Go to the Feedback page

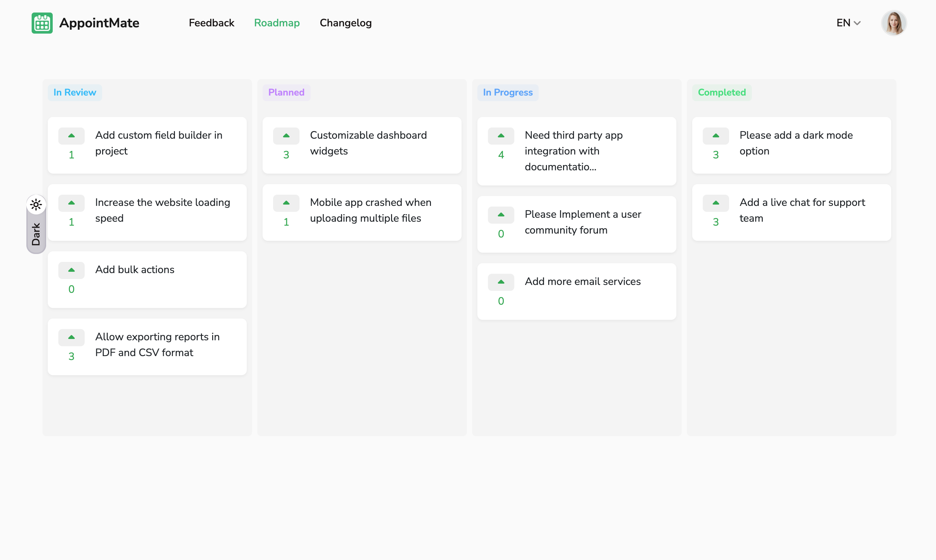pos(212,23)
